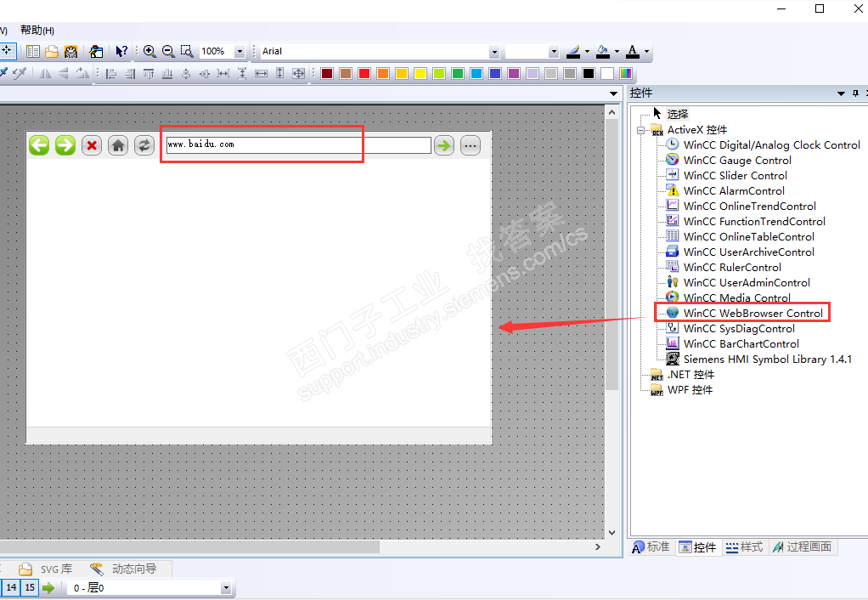Select the yellow color swatch
The image size is (868, 600).
click(x=420, y=74)
